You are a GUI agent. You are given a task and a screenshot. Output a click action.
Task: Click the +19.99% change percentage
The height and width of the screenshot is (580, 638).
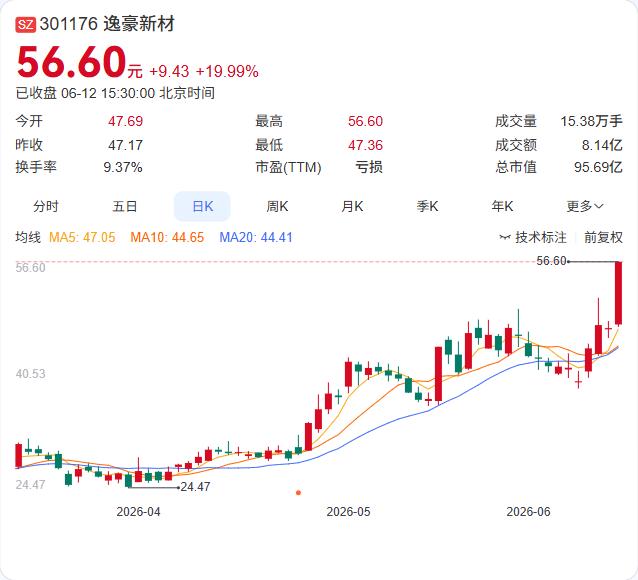click(x=227, y=72)
